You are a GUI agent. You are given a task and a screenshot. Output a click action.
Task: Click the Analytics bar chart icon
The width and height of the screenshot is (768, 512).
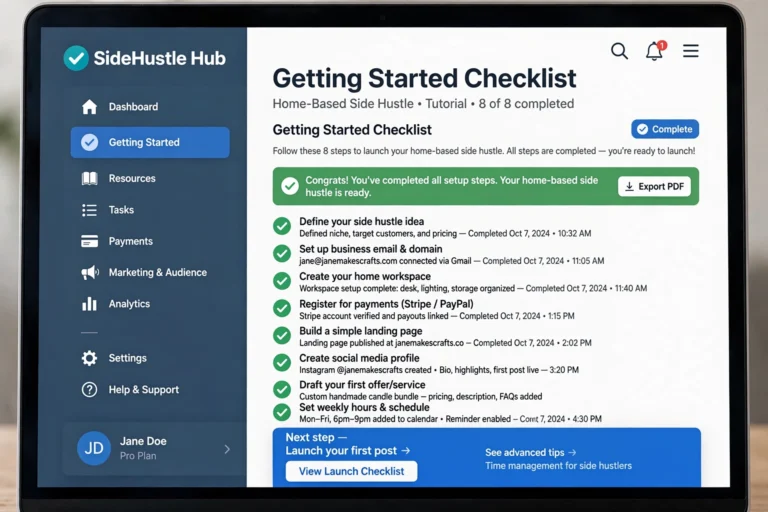(x=89, y=304)
